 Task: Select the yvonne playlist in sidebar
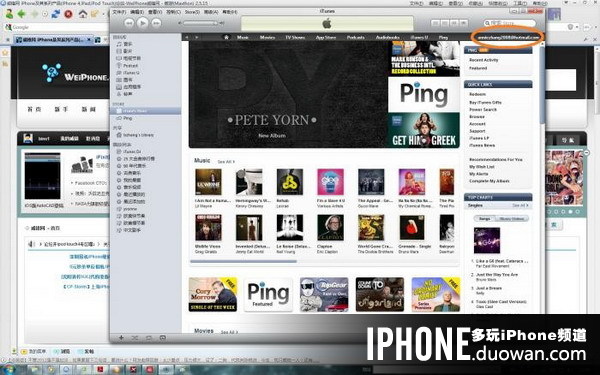point(130,209)
